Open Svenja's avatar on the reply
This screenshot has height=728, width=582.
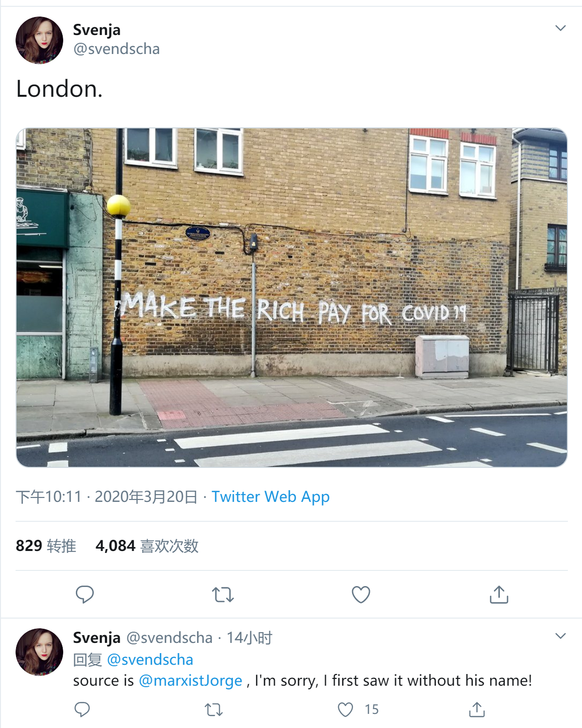39,652
